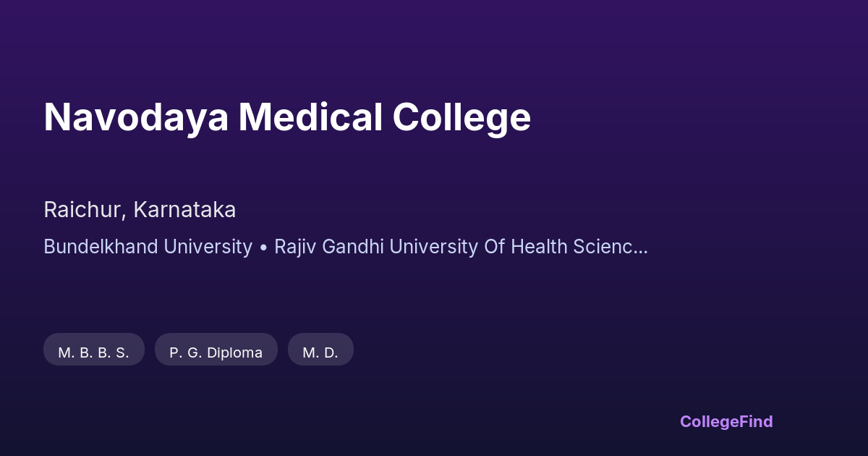Viewport: 868px width, 456px height.
Task: Click the Find part of CollegeFind logo
Action: pos(757,421)
